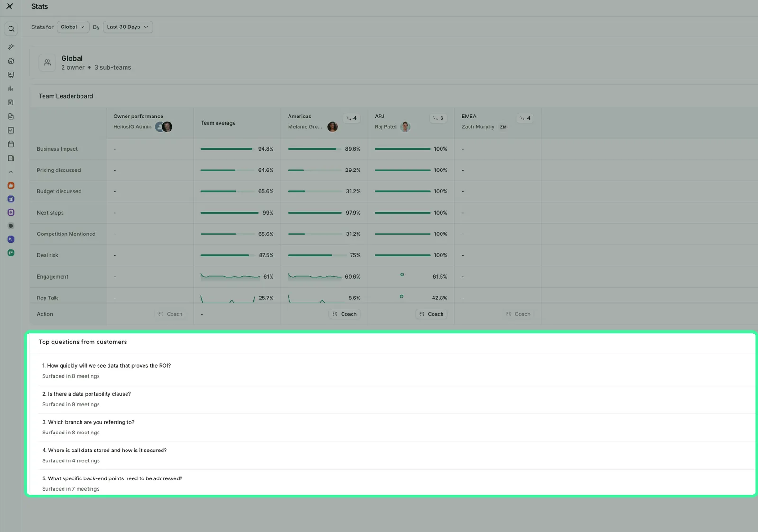Click the Competition Mentioned row label
The width and height of the screenshot is (758, 532).
(66, 234)
